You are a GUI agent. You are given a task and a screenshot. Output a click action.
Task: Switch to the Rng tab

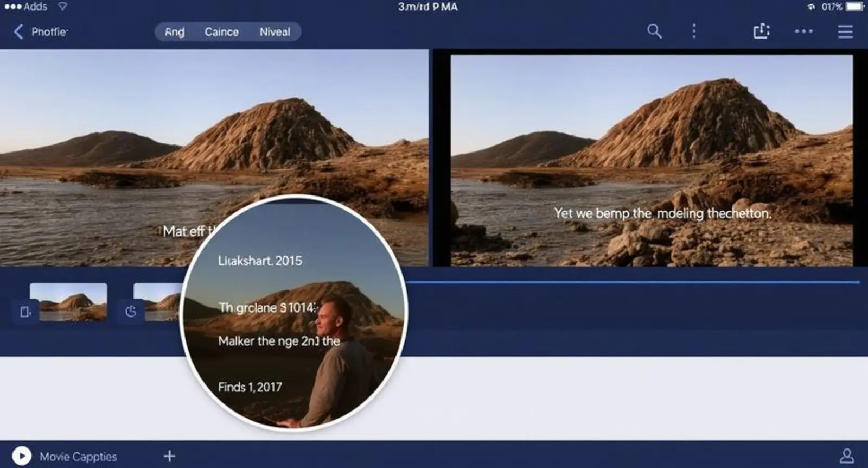175,32
